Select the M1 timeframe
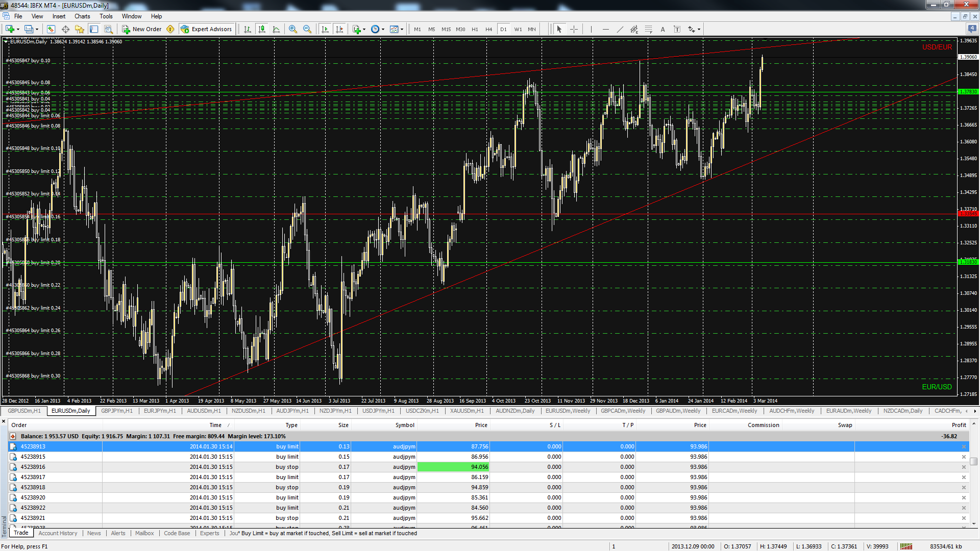Viewport: 980px width, 551px height. [418, 29]
